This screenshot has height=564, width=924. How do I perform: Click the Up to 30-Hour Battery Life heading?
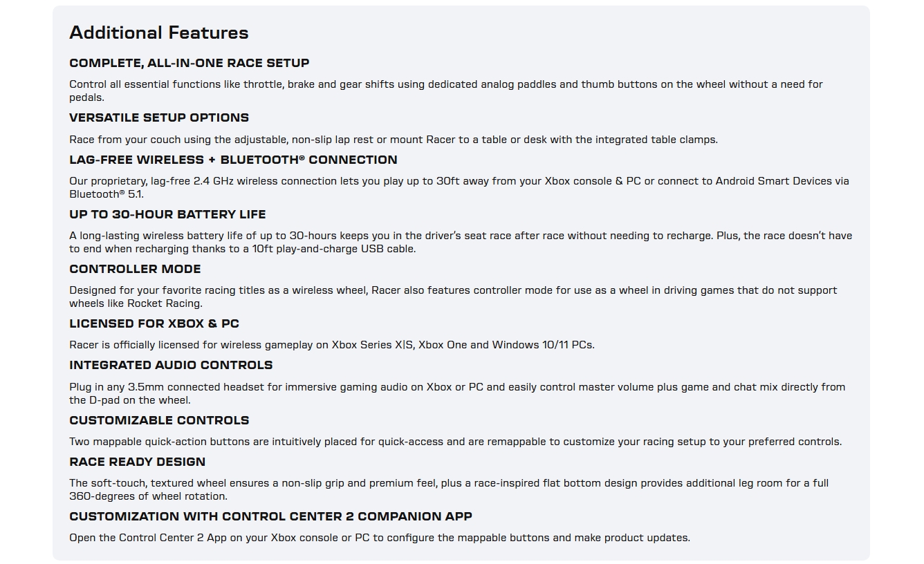tap(167, 214)
